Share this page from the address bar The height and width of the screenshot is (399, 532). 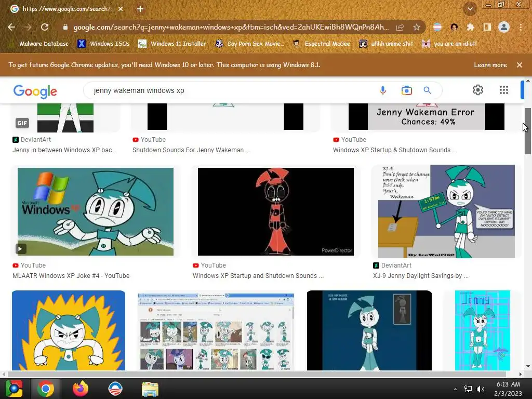[400, 27]
